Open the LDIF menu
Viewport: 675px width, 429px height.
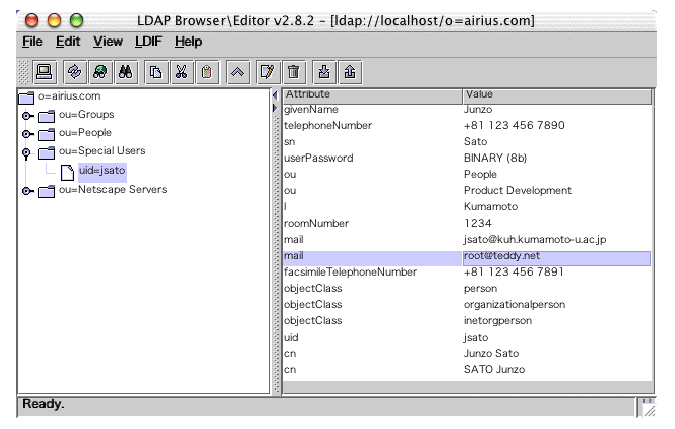149,42
